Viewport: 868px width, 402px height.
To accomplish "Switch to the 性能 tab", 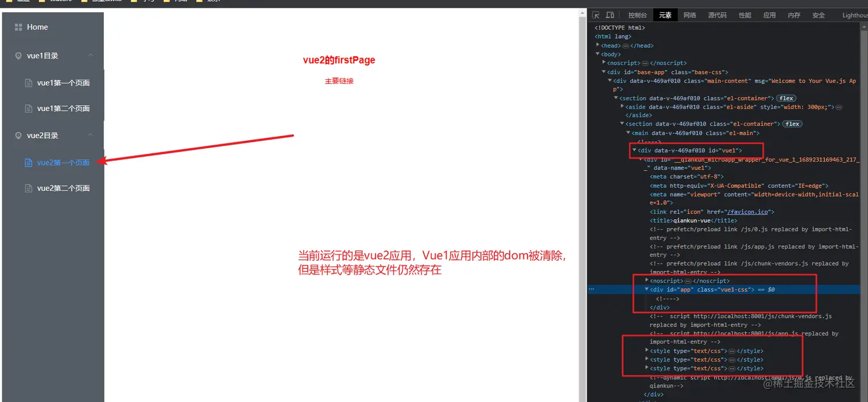I will point(745,16).
